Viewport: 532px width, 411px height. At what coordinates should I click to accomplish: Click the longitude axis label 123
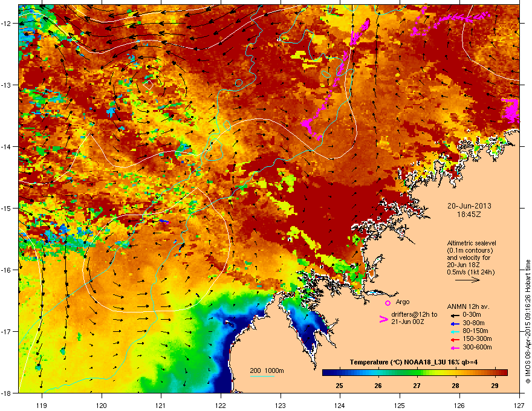[281, 406]
